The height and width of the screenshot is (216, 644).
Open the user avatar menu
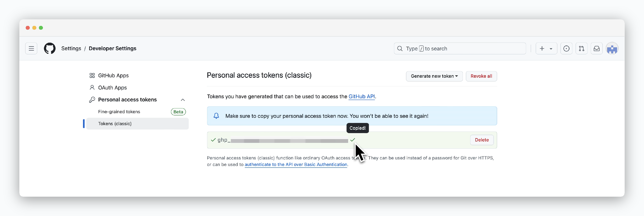612,48
